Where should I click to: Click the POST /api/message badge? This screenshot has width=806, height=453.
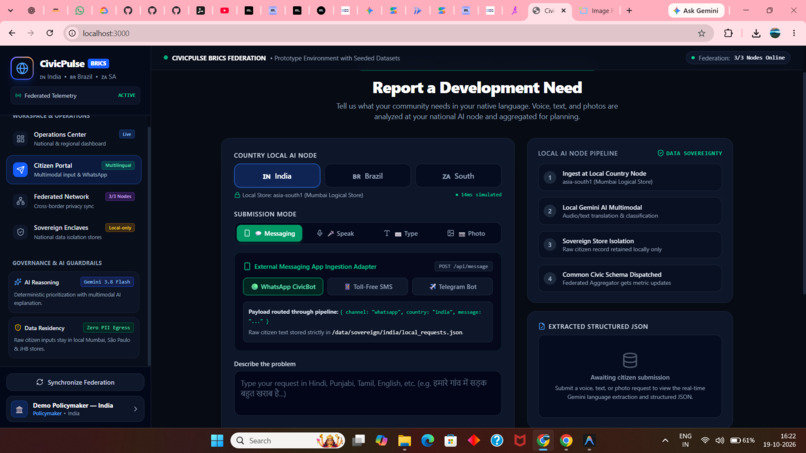463,266
